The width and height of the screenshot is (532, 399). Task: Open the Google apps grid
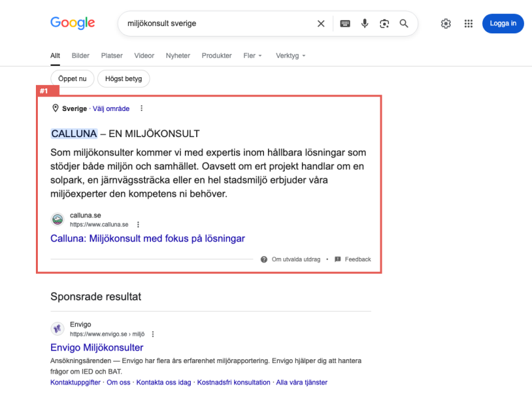pos(468,23)
